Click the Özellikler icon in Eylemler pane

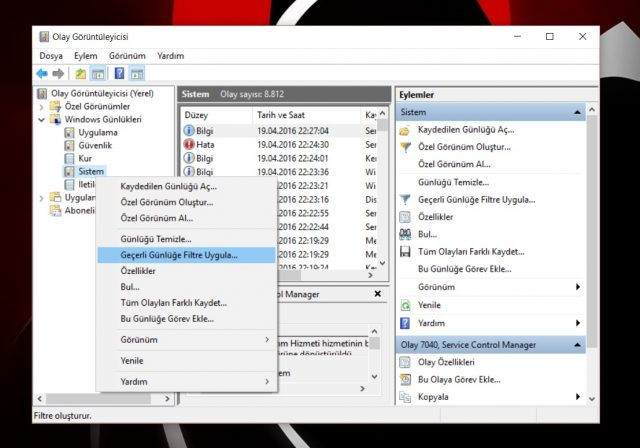coord(405,217)
